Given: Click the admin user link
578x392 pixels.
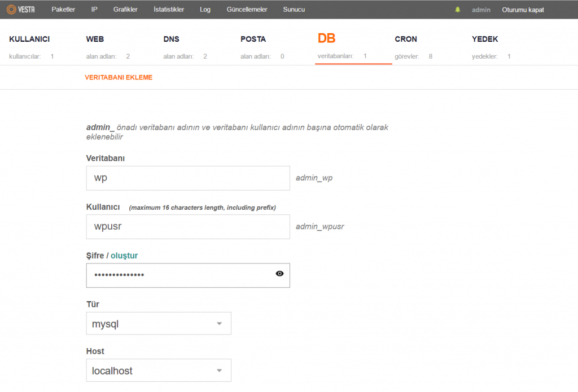Looking at the screenshot, I should (481, 10).
